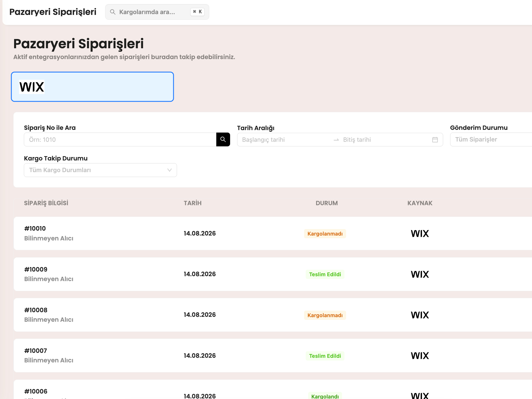
Task: Click Bilinmeyen Alıcı under order #10010
Action: click(x=49, y=238)
